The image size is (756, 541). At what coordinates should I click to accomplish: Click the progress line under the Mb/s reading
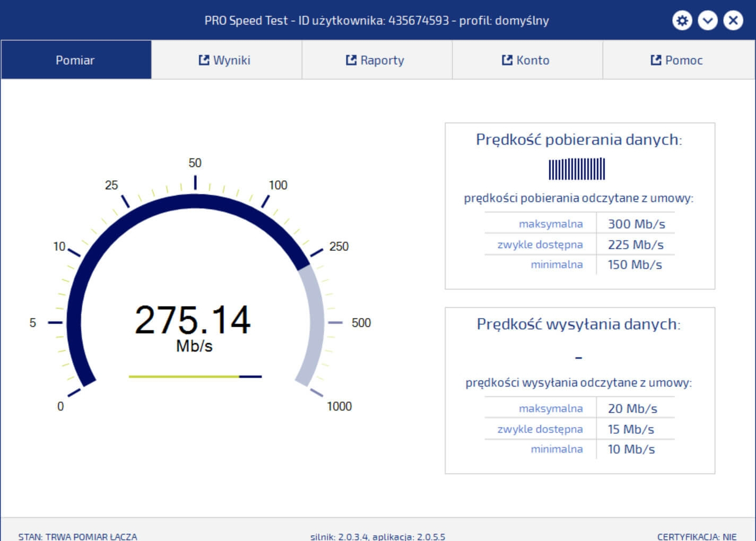pos(195,377)
